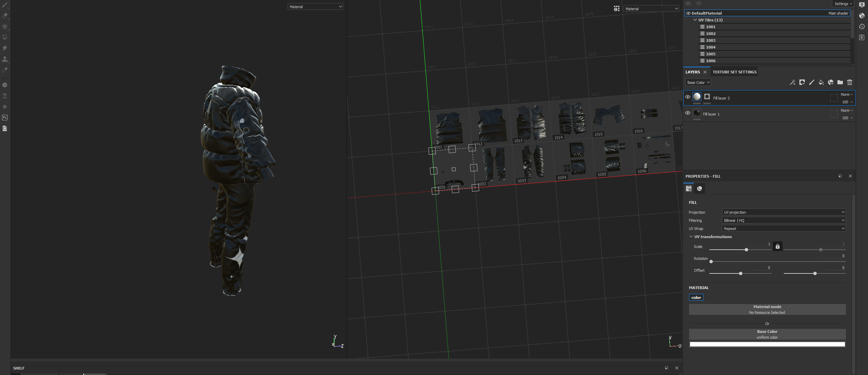
Task: Pick the Material Picker eyedropper tool
Action: coord(5,70)
